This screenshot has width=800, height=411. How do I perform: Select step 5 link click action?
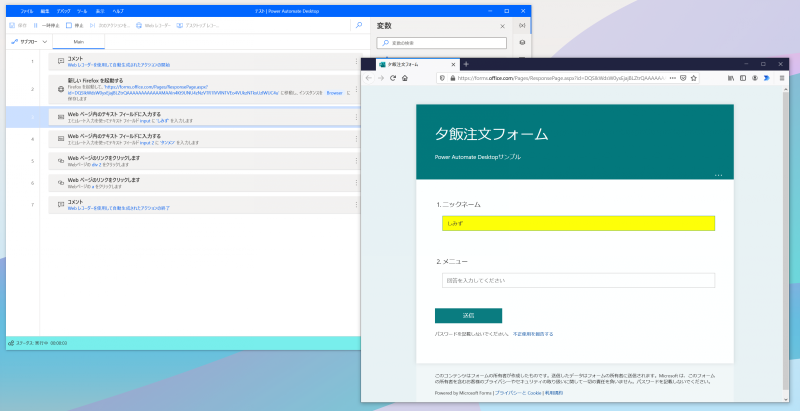(205, 161)
